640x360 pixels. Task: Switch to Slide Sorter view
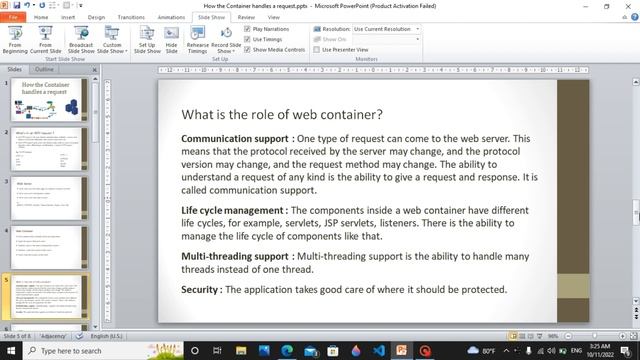tap(522, 336)
